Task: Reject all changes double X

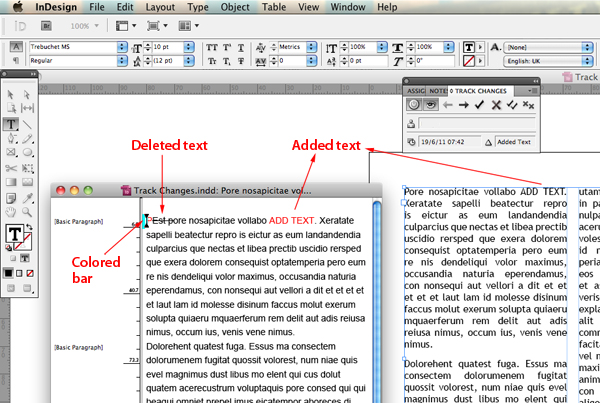Action: point(528,105)
